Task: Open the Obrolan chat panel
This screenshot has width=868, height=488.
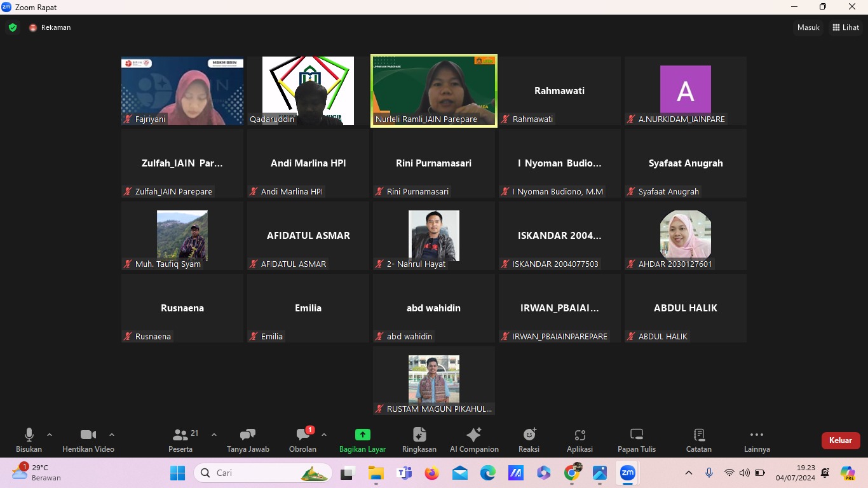Action: click(x=302, y=440)
